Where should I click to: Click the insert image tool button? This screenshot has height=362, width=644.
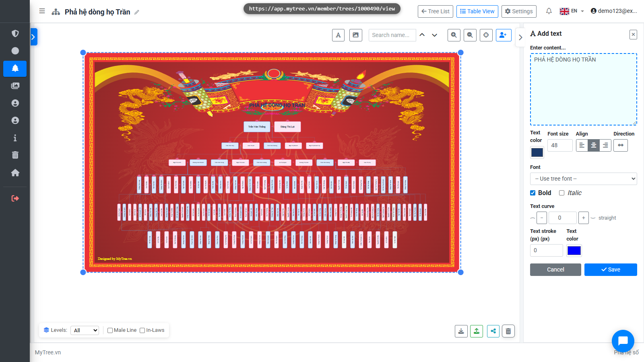(x=356, y=35)
